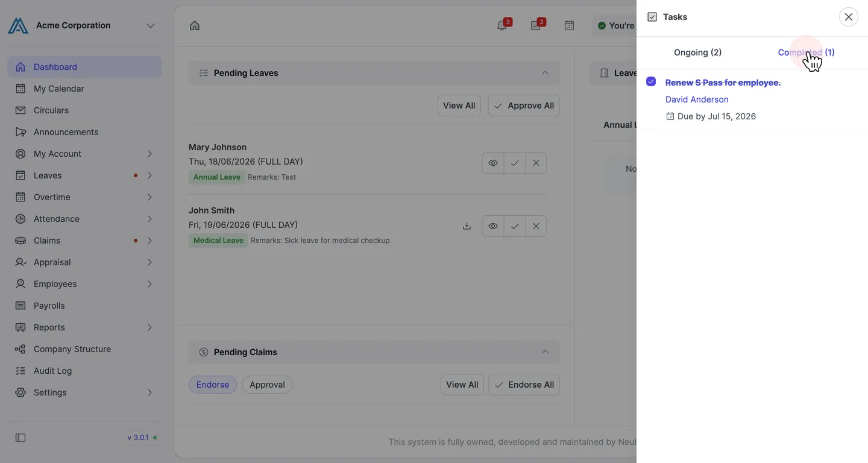868x463 pixels.
Task: Open Audit Log menu item
Action: pyautogui.click(x=84, y=371)
